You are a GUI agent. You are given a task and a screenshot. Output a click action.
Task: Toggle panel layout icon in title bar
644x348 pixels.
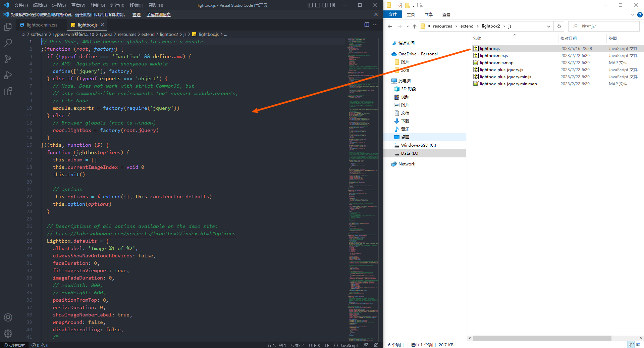click(x=318, y=5)
